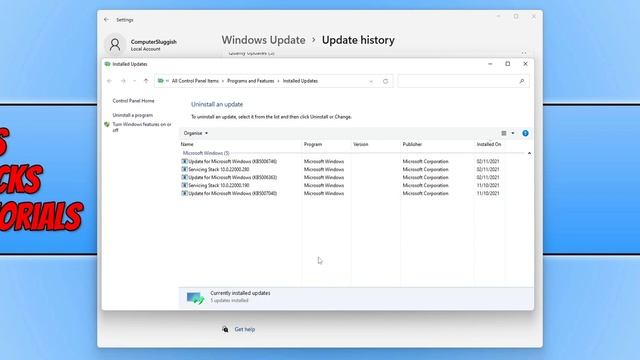Close the Settings window
Screen dimensions: 640x360
pyautogui.click(x=533, y=16)
